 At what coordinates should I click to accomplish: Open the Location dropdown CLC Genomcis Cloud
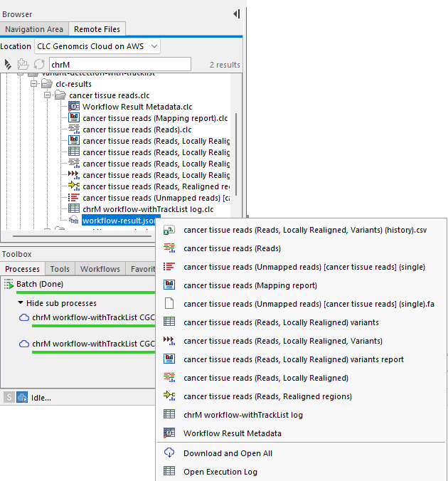[x=97, y=46]
